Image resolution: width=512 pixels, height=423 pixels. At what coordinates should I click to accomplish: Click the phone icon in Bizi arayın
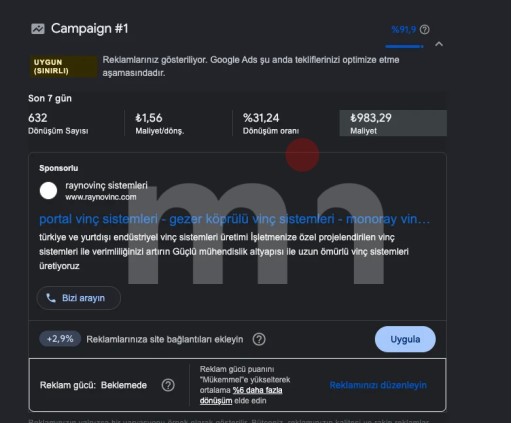click(x=51, y=298)
